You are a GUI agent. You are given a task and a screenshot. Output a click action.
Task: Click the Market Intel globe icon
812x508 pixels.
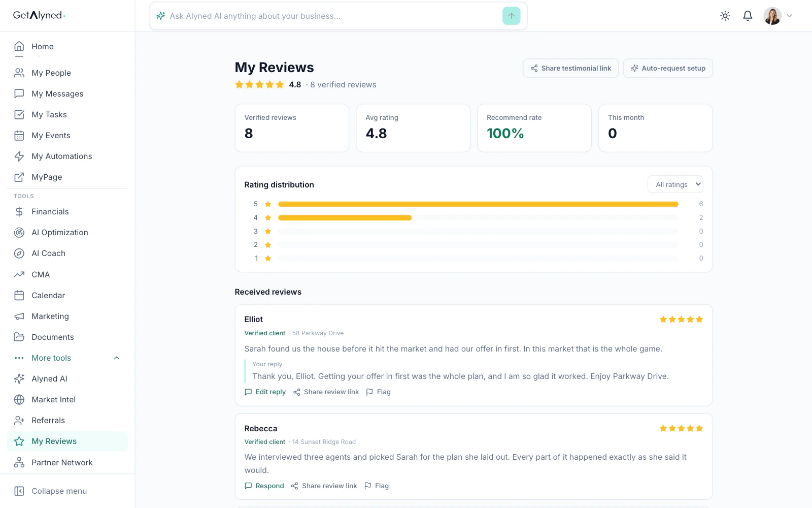[19, 399]
